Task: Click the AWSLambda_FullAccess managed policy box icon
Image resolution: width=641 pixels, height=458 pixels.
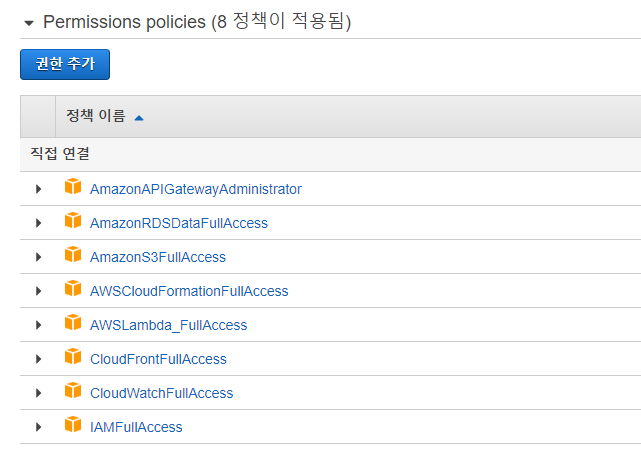Action: pos(73,322)
